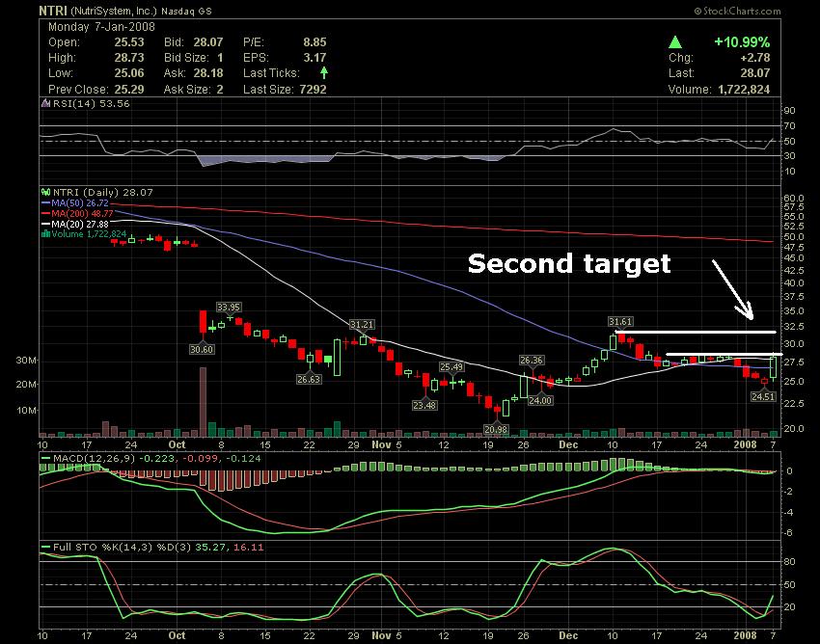Click the EPS value 3.17
Viewport: 820px width, 644px height.
[x=314, y=58]
